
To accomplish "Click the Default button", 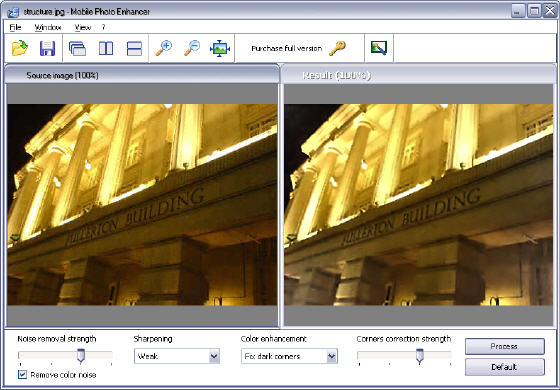I will click(x=505, y=367).
